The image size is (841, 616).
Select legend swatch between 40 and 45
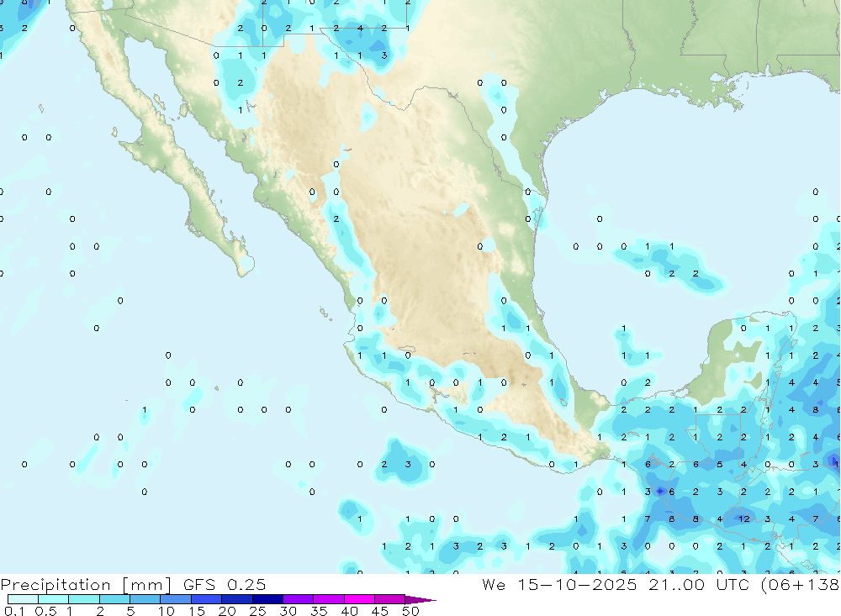pyautogui.click(x=359, y=599)
